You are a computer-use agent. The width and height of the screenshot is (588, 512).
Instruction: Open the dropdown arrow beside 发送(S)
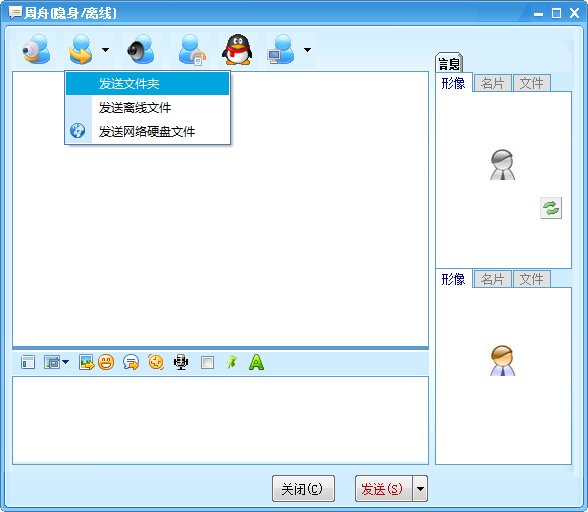[x=420, y=488]
